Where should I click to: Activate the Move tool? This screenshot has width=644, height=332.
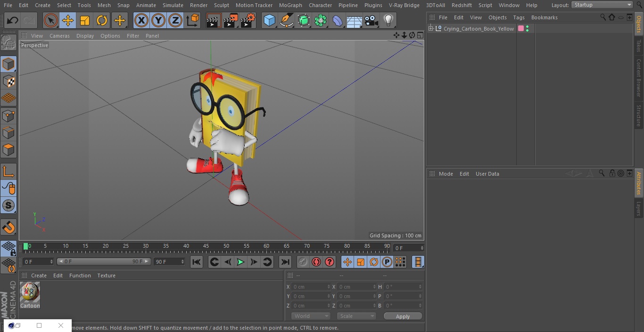(x=68, y=20)
